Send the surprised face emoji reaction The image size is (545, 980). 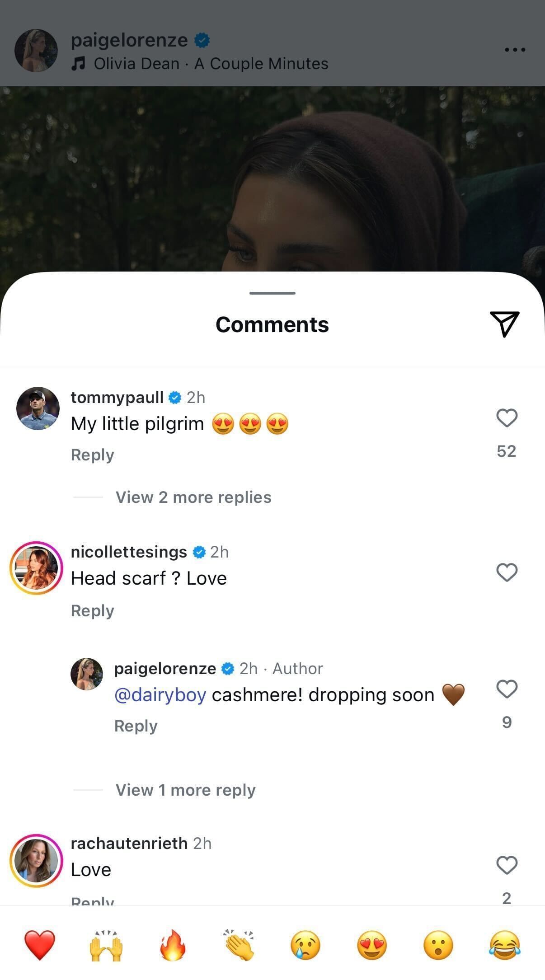point(438,944)
